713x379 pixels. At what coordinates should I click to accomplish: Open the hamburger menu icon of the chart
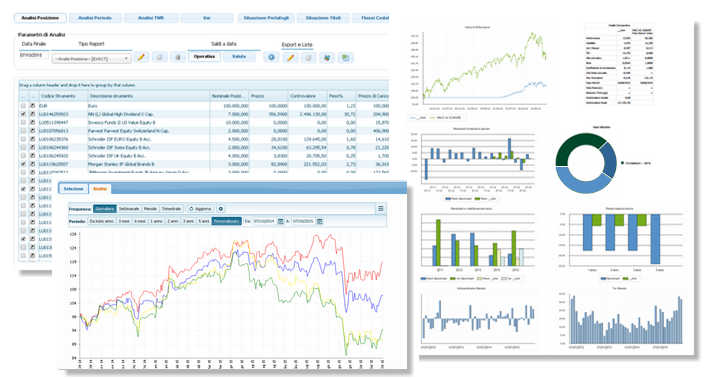point(381,209)
